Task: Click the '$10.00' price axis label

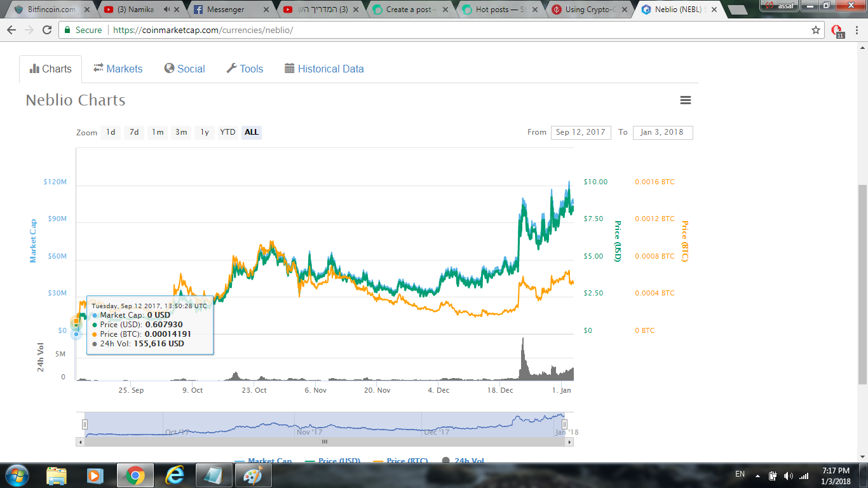Action: pos(595,182)
